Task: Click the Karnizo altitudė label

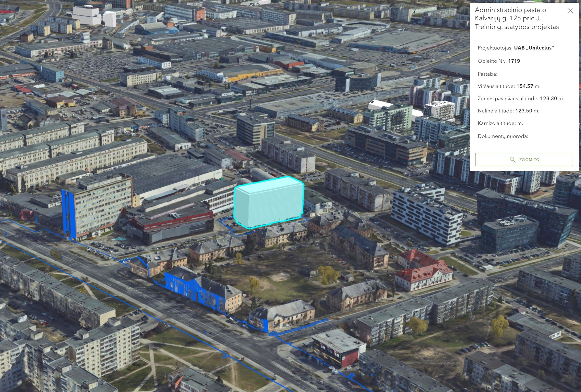Action: pyautogui.click(x=496, y=123)
